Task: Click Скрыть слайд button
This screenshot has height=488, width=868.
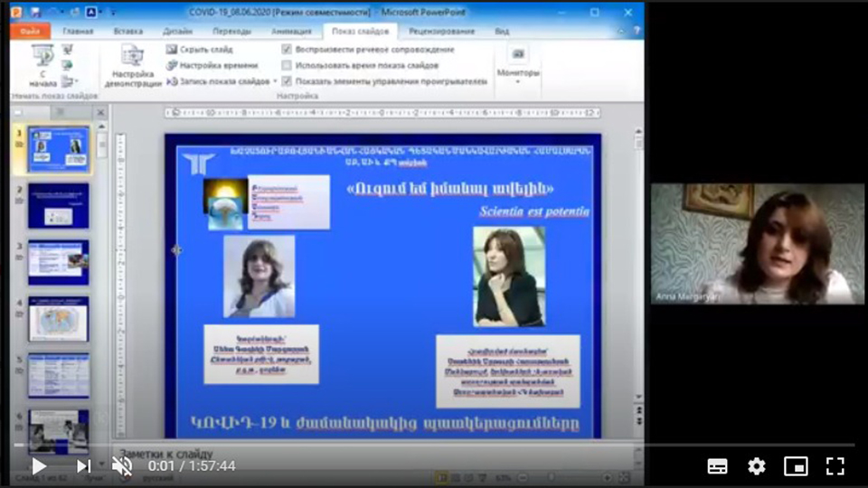Action: [202, 50]
